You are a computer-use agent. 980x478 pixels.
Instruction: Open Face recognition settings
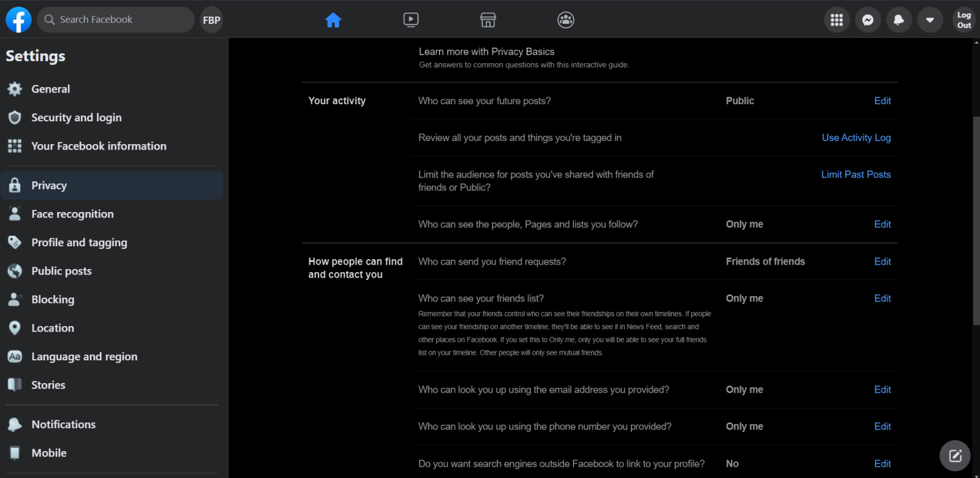tap(112, 214)
